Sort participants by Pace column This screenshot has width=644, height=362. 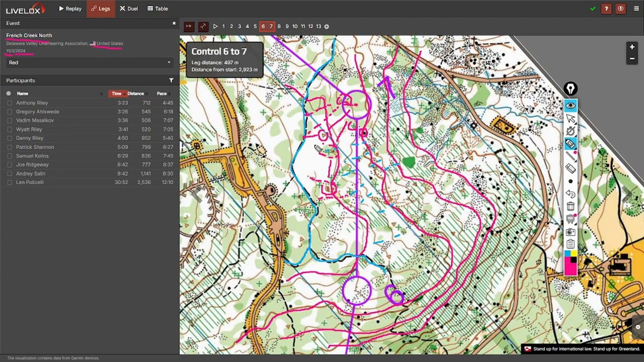[x=162, y=94]
